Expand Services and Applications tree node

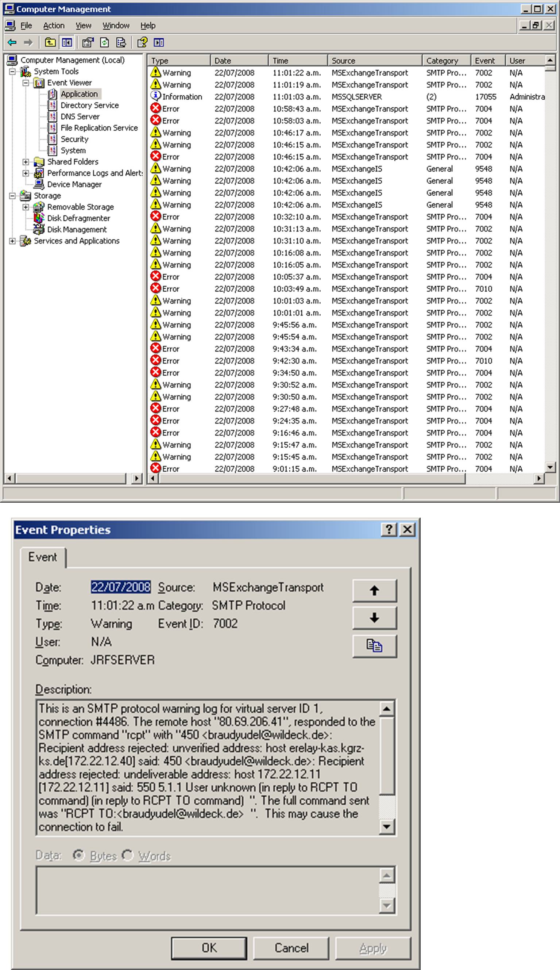pyautogui.click(x=12, y=241)
